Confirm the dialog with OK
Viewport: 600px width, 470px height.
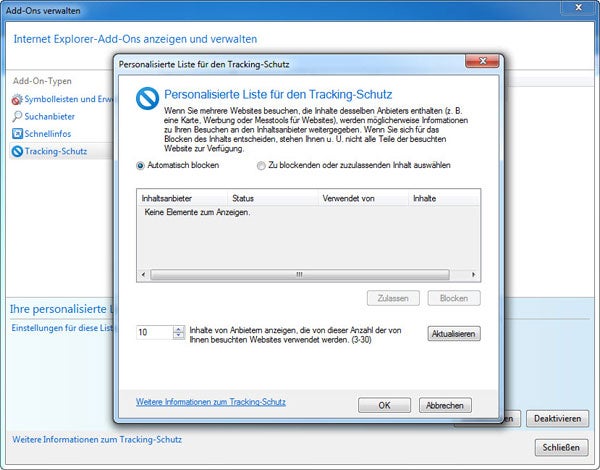click(x=385, y=405)
